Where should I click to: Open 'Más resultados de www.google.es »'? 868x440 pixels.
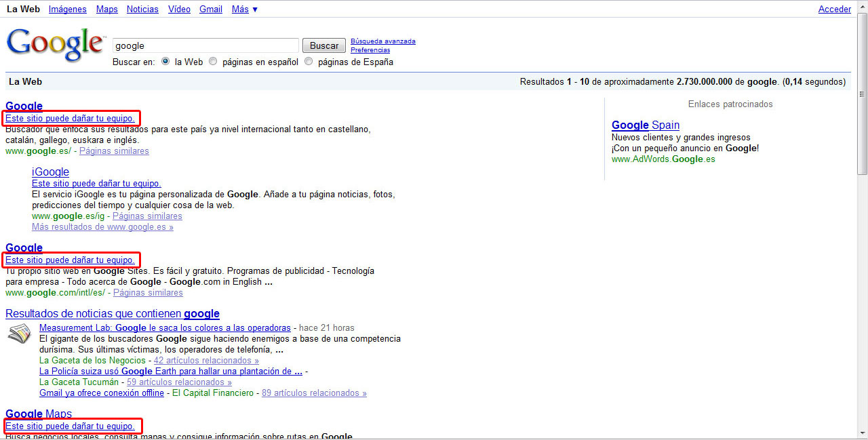pos(102,227)
